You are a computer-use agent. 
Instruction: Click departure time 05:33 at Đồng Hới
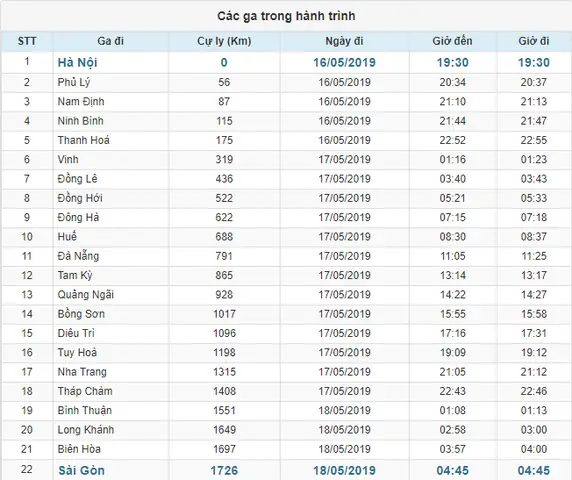[x=534, y=198]
